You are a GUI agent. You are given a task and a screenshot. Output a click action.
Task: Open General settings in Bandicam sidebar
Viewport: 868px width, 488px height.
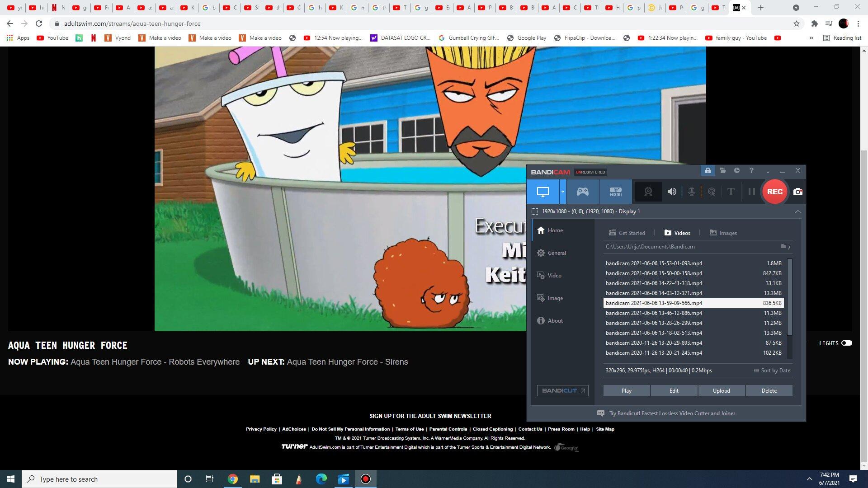click(x=551, y=253)
